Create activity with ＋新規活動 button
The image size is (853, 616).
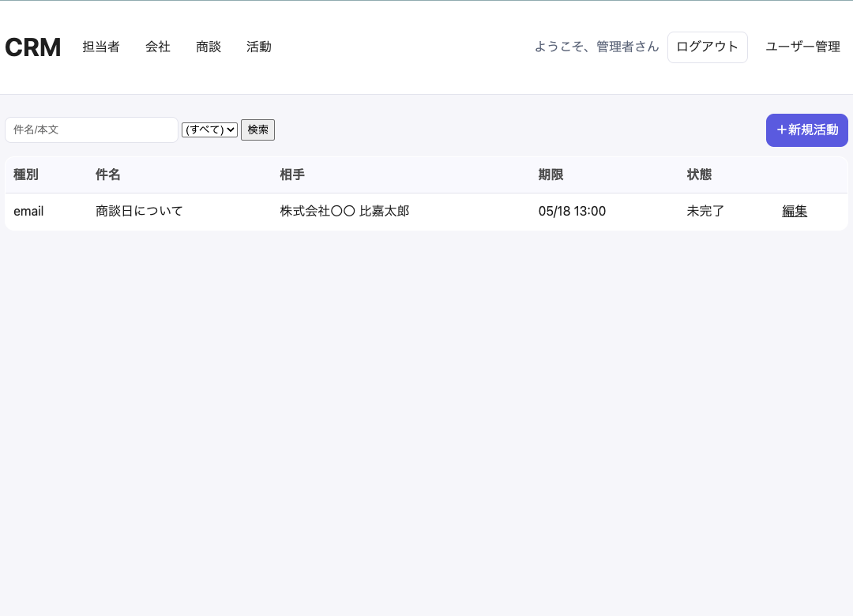[x=806, y=130]
